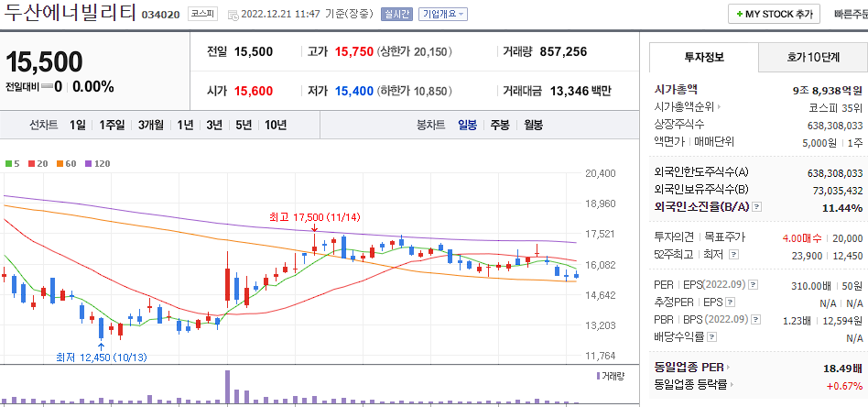Switch to the 투자정보 tab
This screenshot has height=407, width=868.
tap(704, 57)
